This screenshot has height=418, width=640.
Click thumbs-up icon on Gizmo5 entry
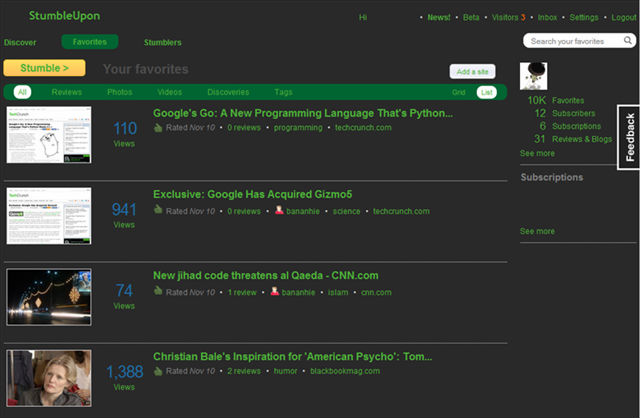(x=158, y=210)
